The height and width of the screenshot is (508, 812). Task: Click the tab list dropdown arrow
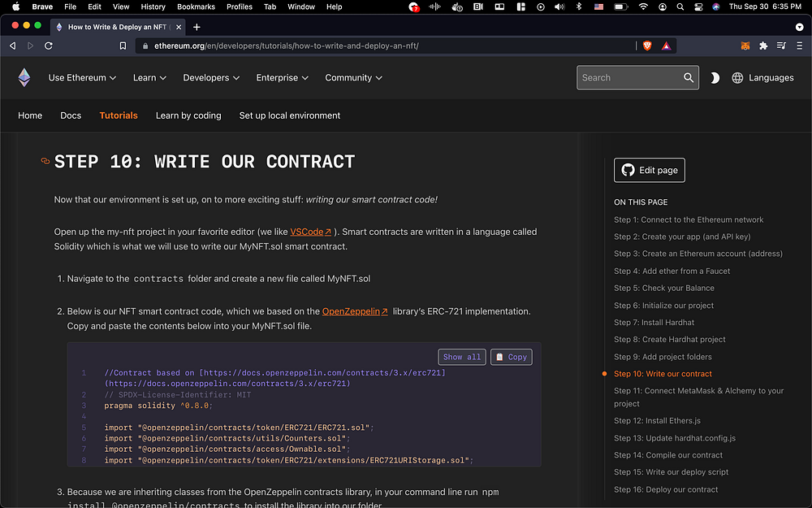799,27
